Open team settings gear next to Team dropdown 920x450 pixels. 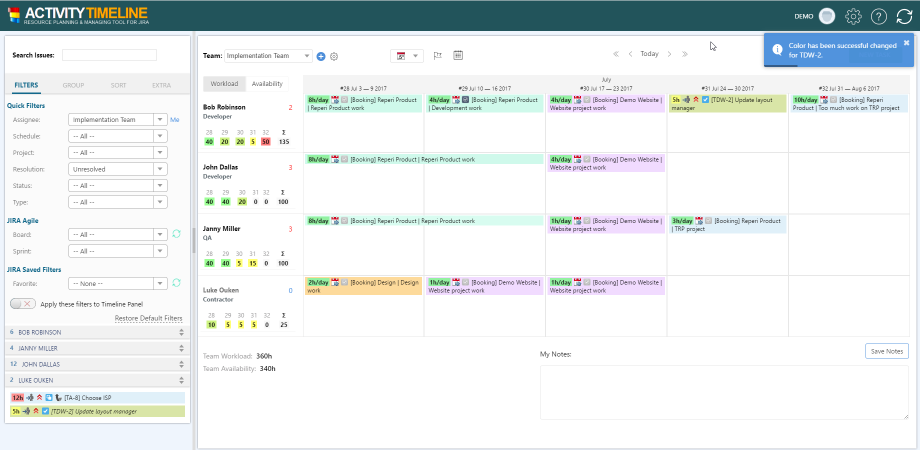click(334, 56)
